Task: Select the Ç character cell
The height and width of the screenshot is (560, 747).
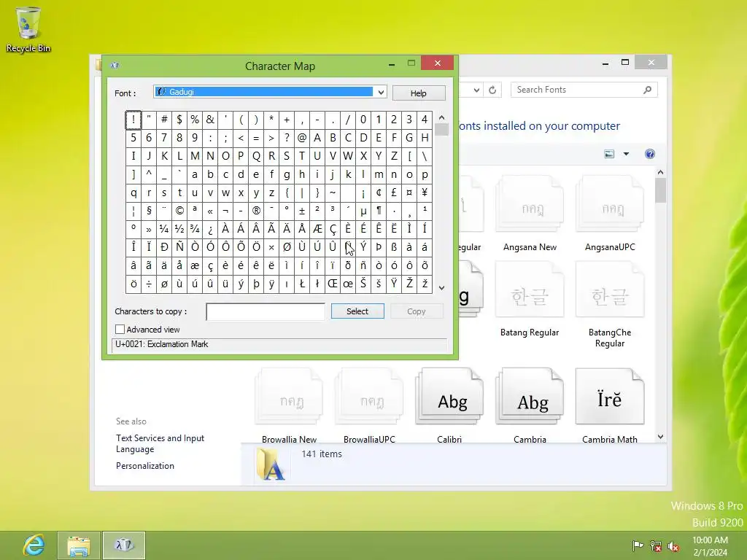Action: pos(333,229)
